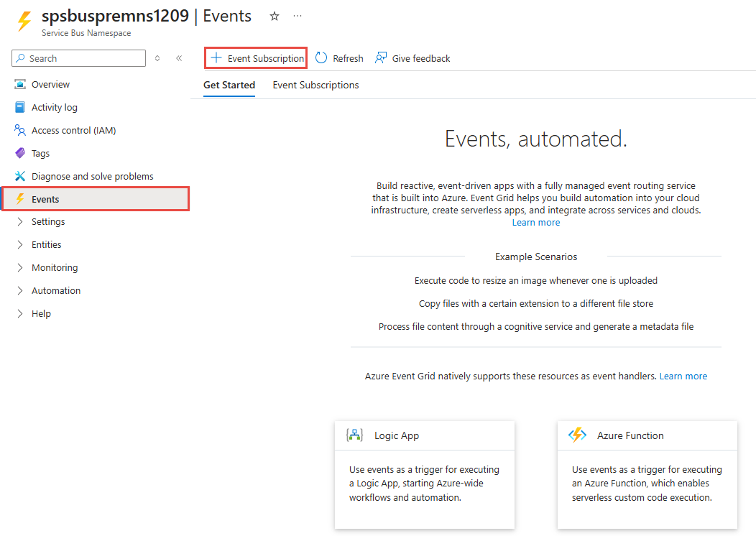This screenshot has width=756, height=536.
Task: Switch to the Event Subscriptions tab
Action: pyautogui.click(x=315, y=85)
